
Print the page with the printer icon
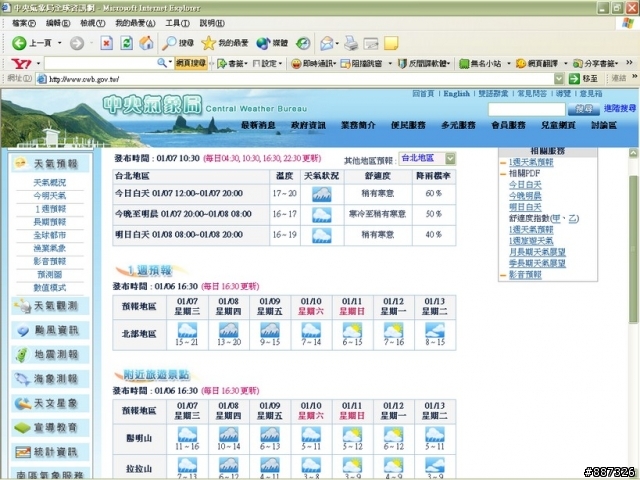[351, 43]
